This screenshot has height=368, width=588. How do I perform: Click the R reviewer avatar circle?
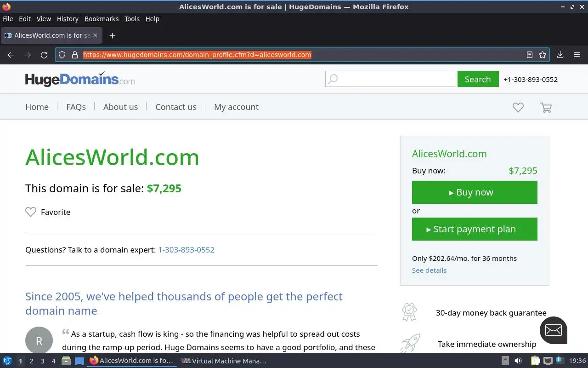point(39,340)
